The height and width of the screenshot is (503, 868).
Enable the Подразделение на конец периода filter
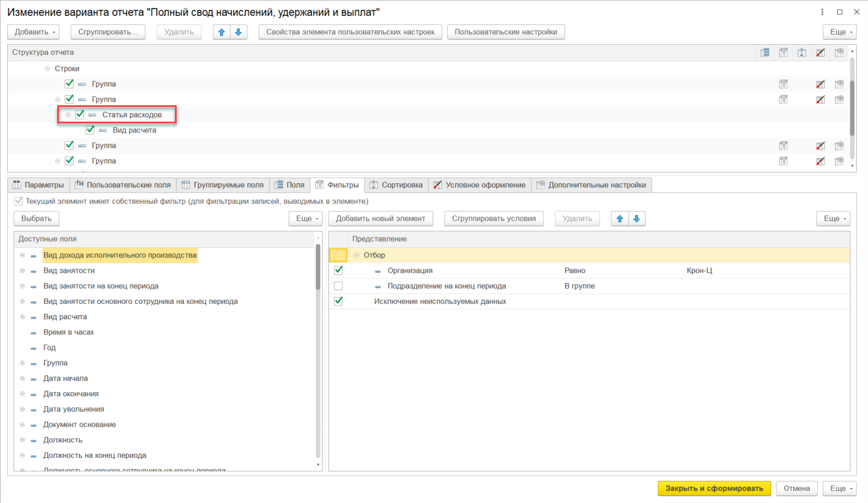(x=339, y=286)
